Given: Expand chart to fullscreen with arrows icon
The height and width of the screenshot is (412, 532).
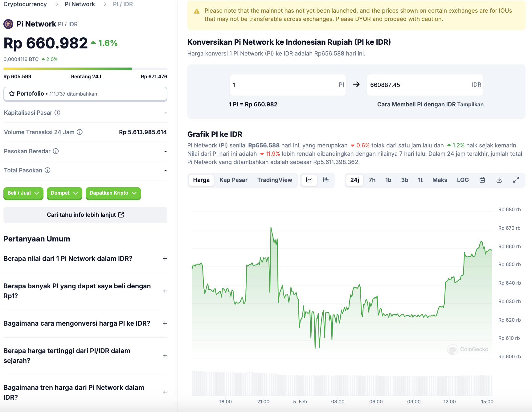Looking at the screenshot, I should pyautogui.click(x=516, y=180).
